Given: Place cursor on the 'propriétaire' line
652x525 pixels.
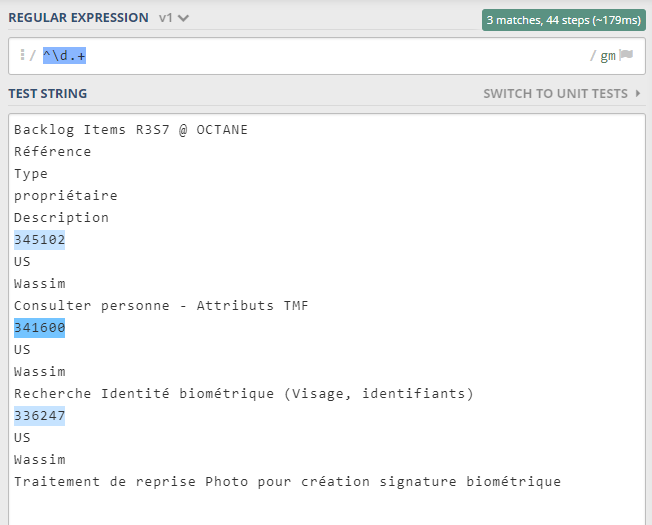Looking at the screenshot, I should (x=65, y=196).
